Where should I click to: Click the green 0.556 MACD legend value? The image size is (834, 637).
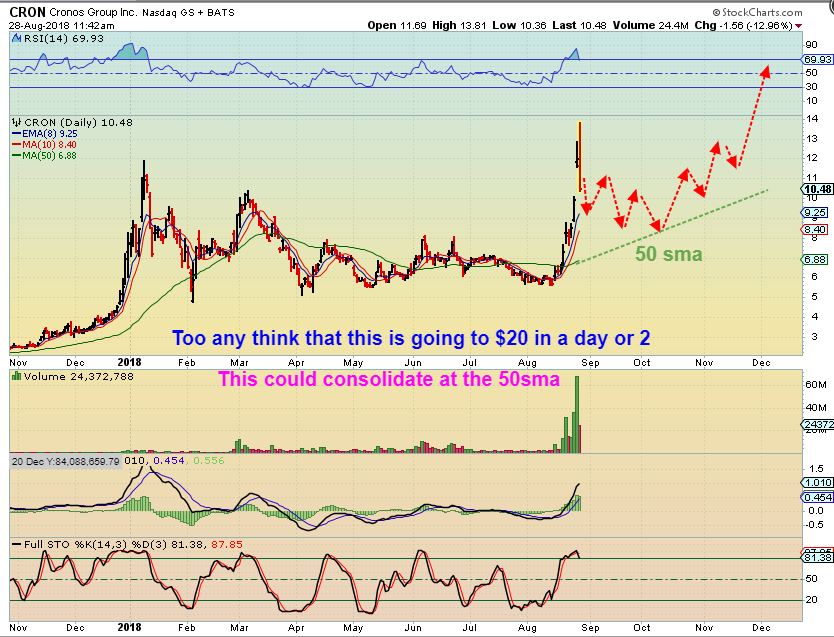208,460
